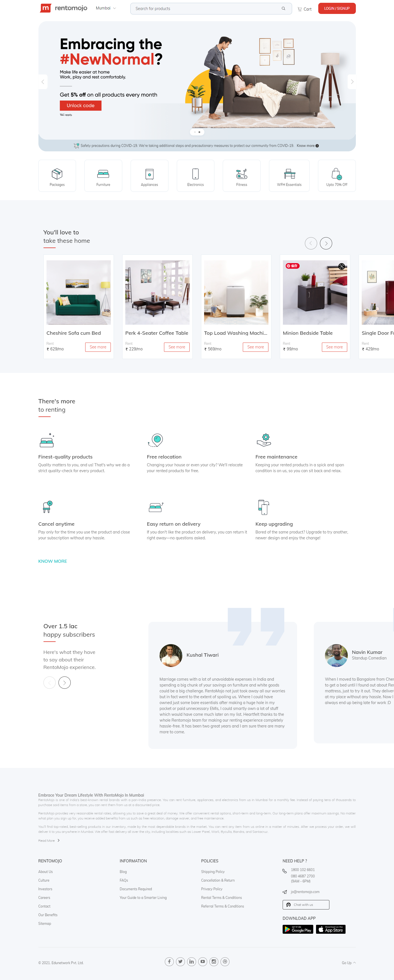Open Your Guide to a Smarter Living
Screen dimensions: 394x980
click(x=143, y=897)
